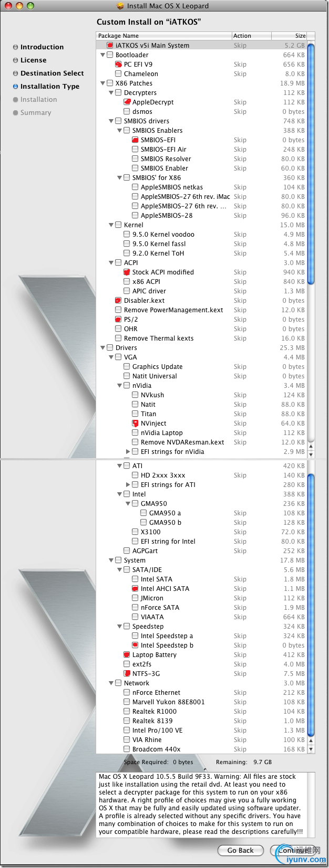Screen dimensions: 329x868
Task: Select the HD 2xxx 3xxx row
Action: pyautogui.click(x=201, y=475)
